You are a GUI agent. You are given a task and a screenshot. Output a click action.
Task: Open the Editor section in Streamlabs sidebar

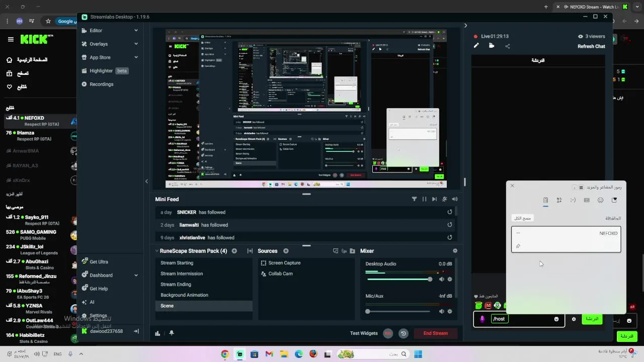96,31
